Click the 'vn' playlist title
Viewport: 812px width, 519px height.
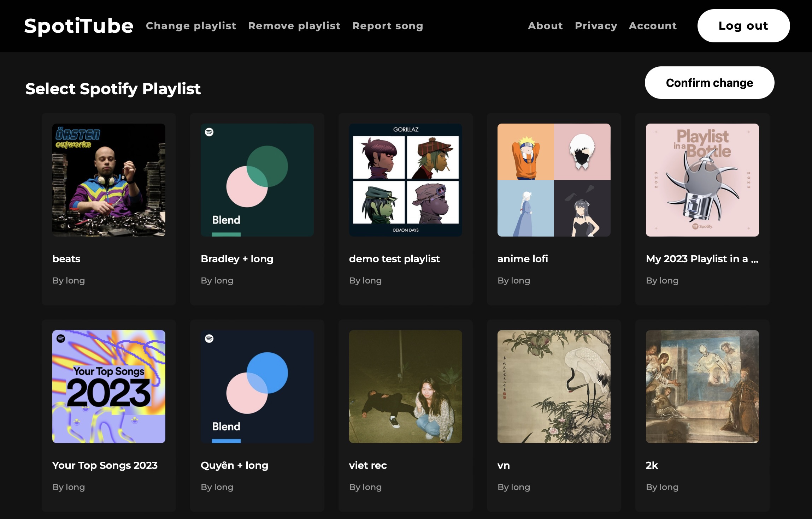(504, 465)
